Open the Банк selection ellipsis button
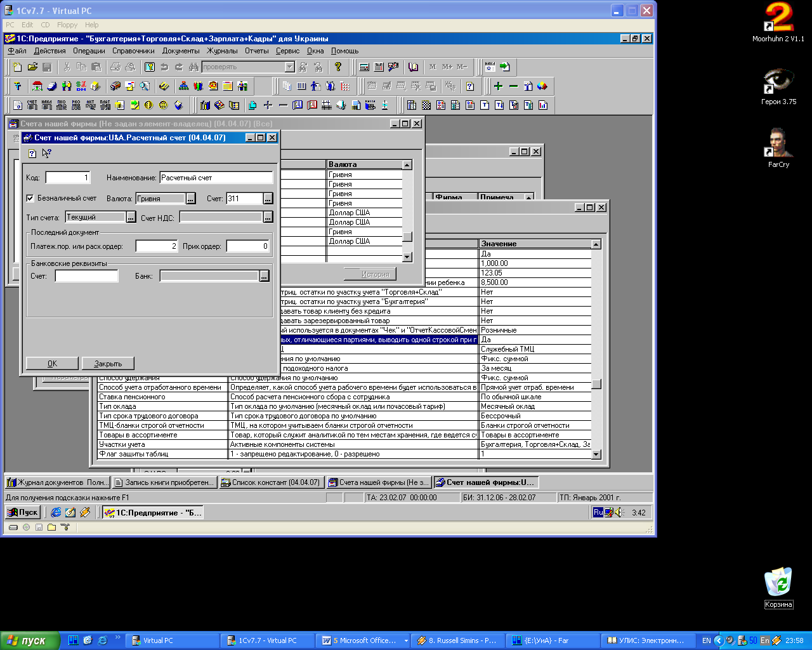The height and width of the screenshot is (650, 812). 265,275
